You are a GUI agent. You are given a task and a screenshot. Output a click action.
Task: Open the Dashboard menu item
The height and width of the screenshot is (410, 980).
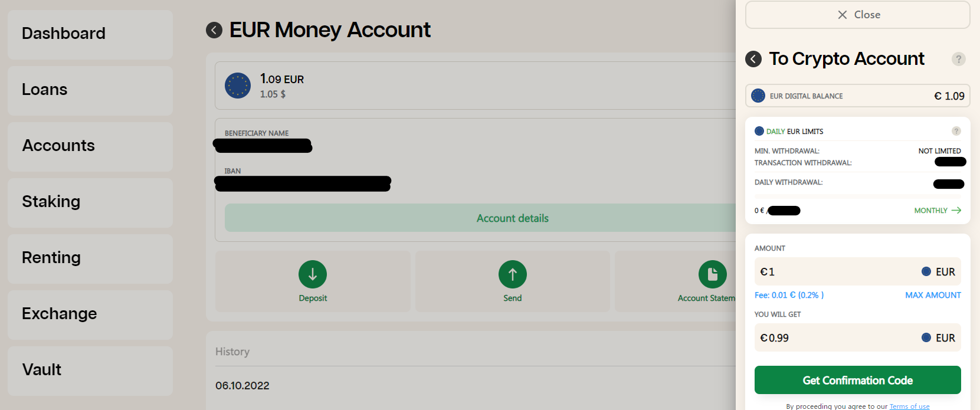(x=90, y=34)
